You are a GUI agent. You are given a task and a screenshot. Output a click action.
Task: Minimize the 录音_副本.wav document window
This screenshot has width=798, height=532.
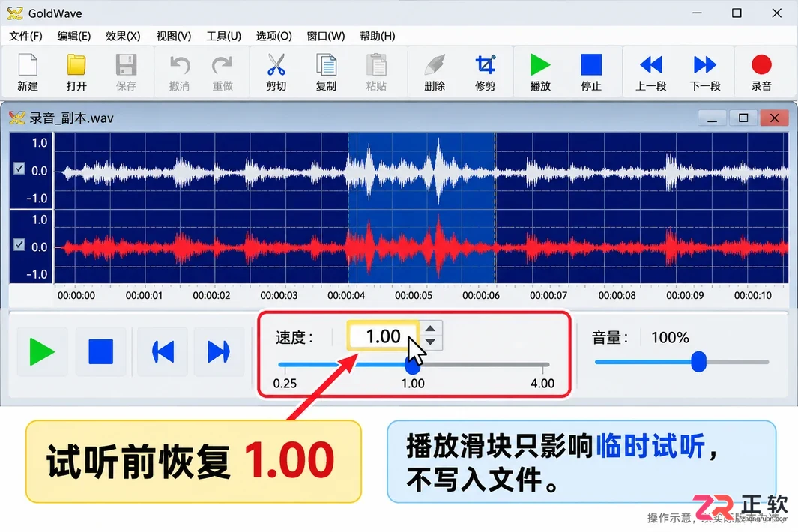click(712, 118)
